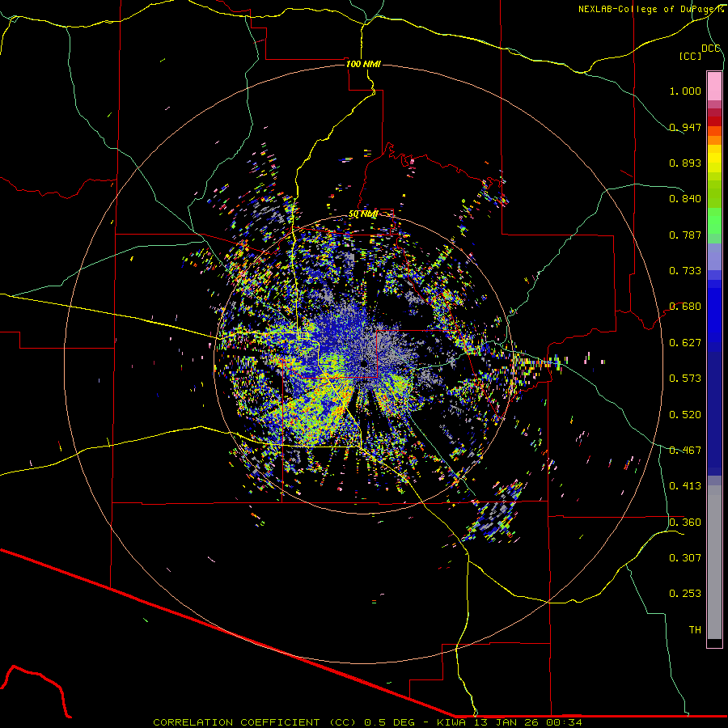The height and width of the screenshot is (728, 728).
Task: Click the 0.307 value on color scale
Action: tap(685, 558)
